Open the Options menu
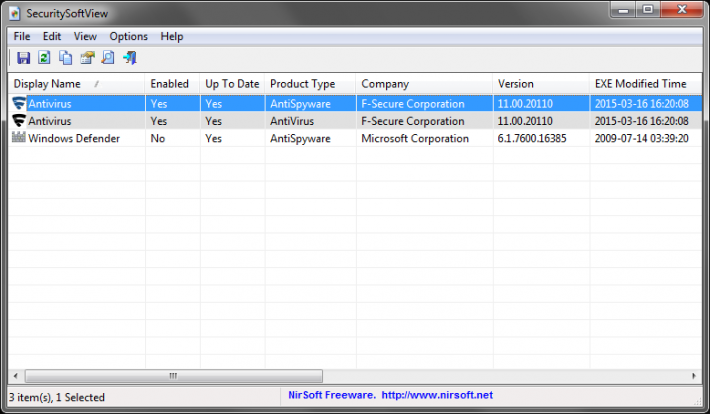This screenshot has height=414, width=710. (129, 36)
